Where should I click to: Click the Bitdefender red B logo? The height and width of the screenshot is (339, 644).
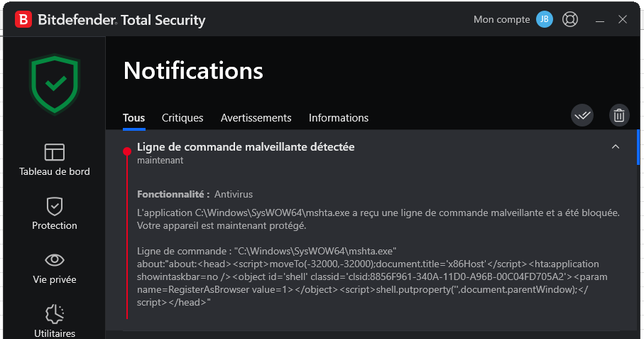pos(23,19)
